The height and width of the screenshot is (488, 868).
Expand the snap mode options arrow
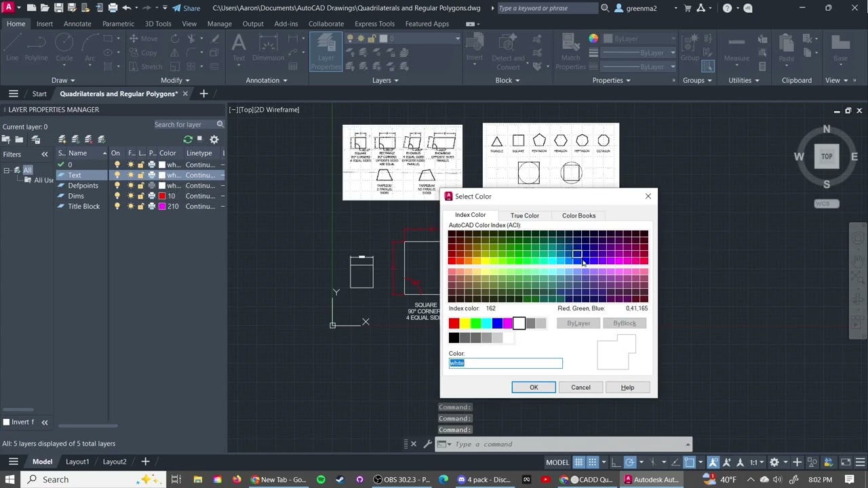pos(603,462)
